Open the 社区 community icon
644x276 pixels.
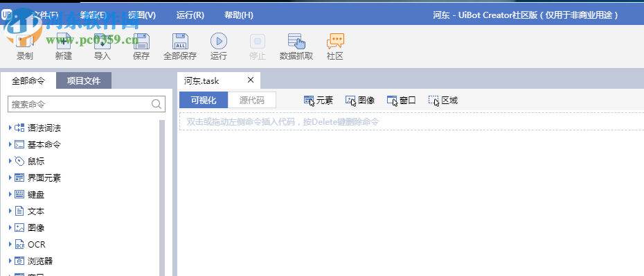click(x=335, y=41)
